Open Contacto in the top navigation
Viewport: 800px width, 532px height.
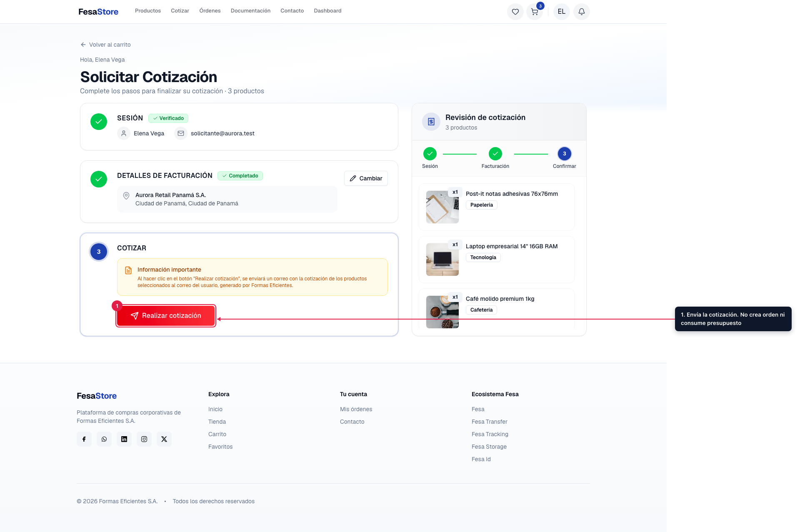292,11
